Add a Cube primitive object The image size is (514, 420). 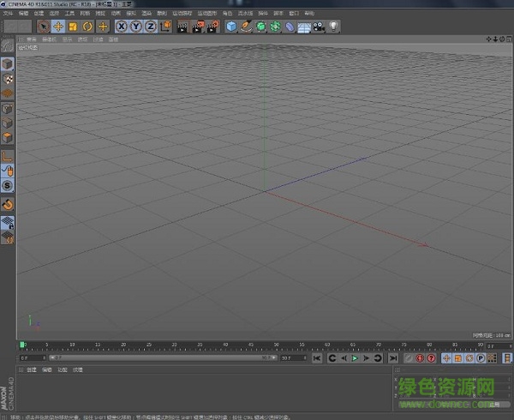point(232,27)
